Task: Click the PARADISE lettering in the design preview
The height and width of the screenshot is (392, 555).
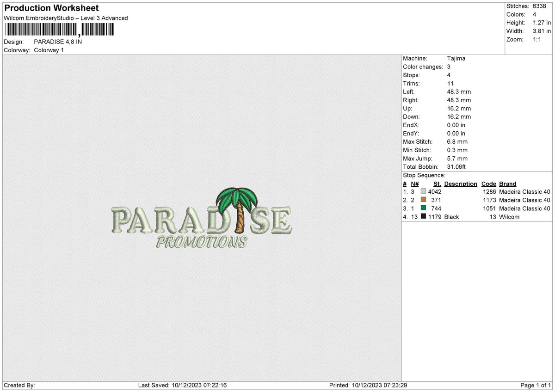Action: (202, 220)
